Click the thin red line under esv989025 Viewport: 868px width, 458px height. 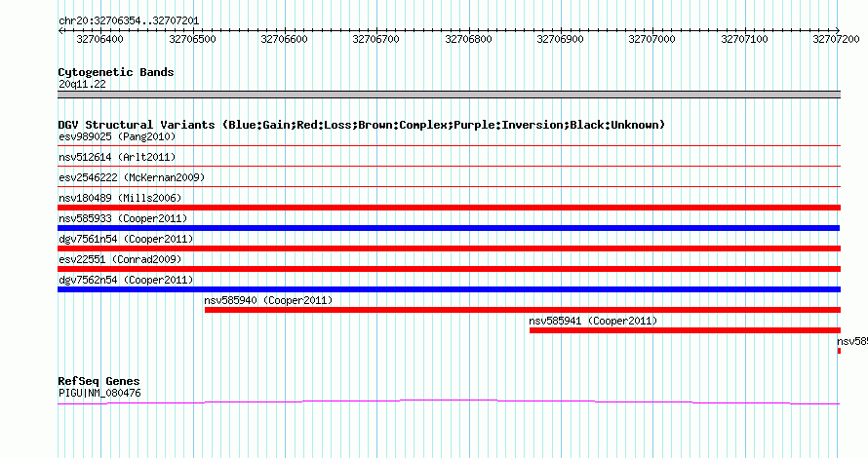tap(449, 145)
